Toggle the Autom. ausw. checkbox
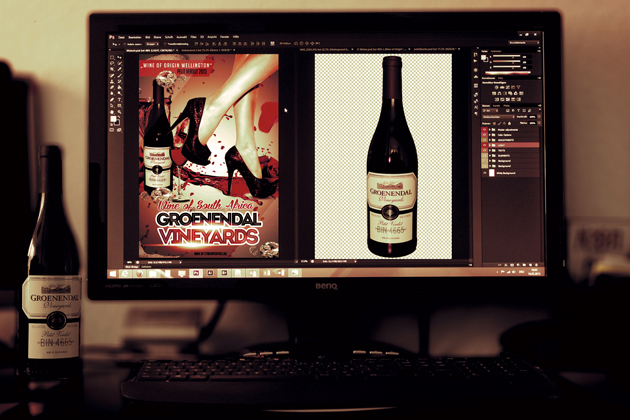The image size is (630, 420). point(125,44)
